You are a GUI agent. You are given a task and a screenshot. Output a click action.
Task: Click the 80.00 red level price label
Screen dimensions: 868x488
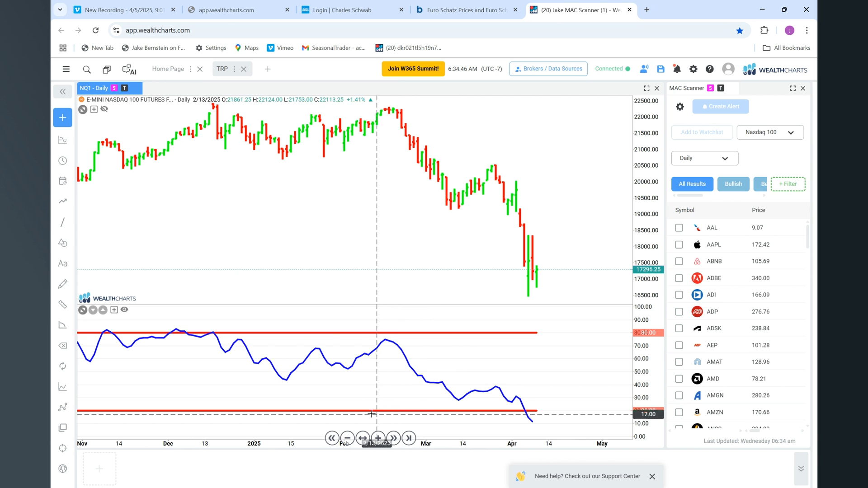point(648,333)
